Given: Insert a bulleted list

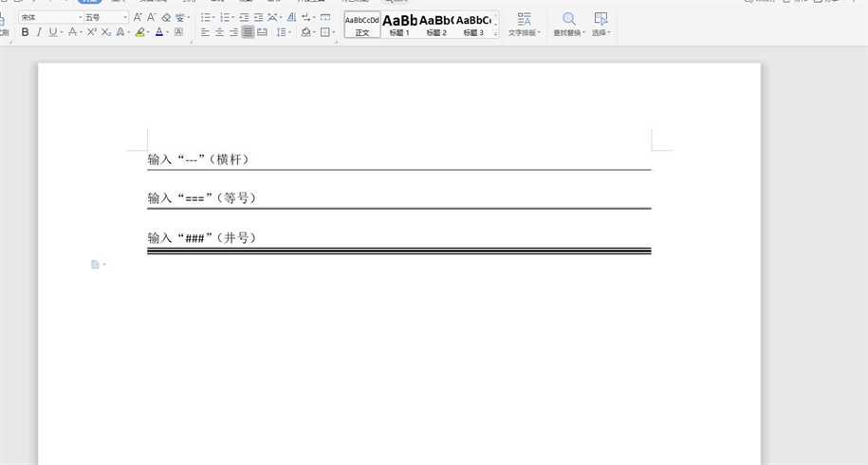Looking at the screenshot, I should pyautogui.click(x=206, y=17).
